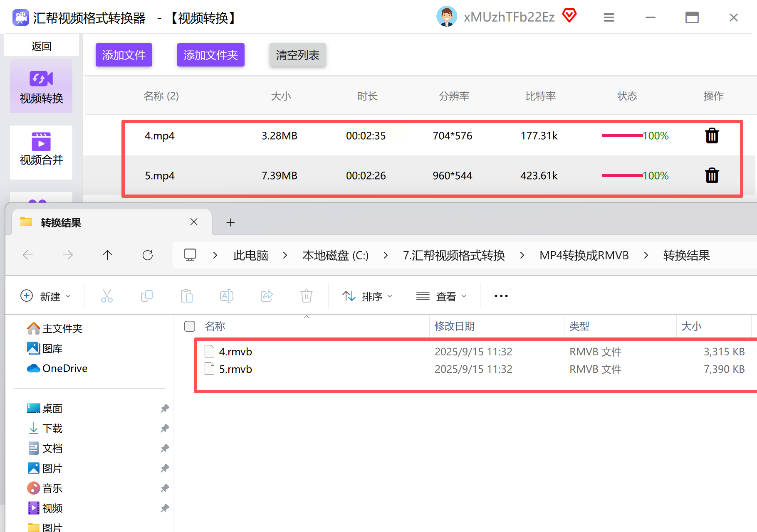Click the 添加文件 button
Image resolution: width=757 pixels, height=532 pixels.
124,55
